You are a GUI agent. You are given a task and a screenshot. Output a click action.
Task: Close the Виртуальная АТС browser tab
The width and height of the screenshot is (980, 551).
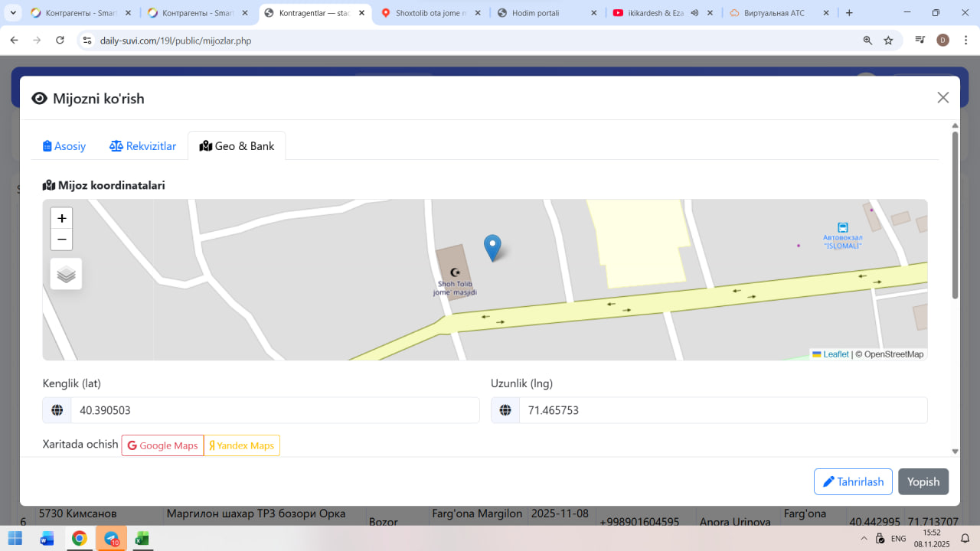click(826, 13)
